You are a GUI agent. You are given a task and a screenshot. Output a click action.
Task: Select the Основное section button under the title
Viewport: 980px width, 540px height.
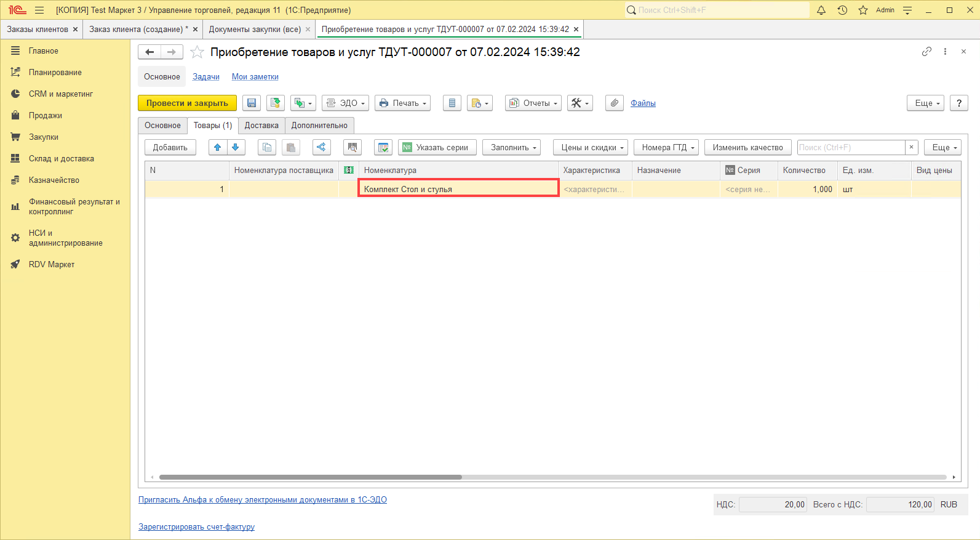pos(162,77)
